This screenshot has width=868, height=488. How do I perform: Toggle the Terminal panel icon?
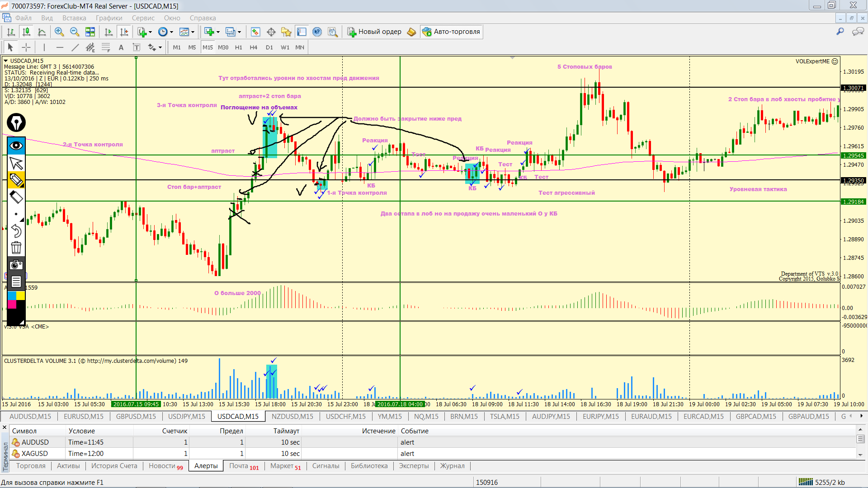(302, 32)
